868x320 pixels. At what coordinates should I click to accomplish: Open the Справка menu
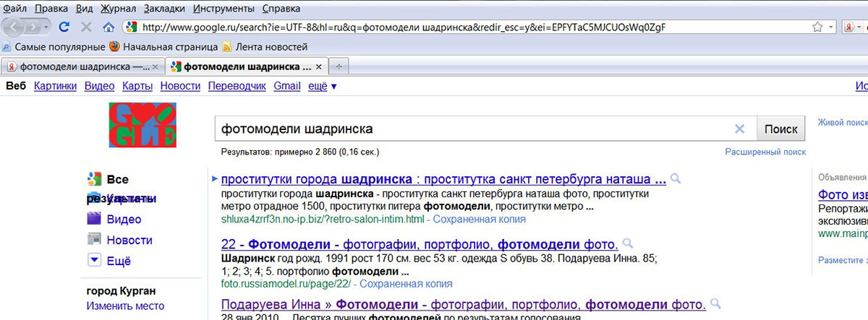coord(281,8)
